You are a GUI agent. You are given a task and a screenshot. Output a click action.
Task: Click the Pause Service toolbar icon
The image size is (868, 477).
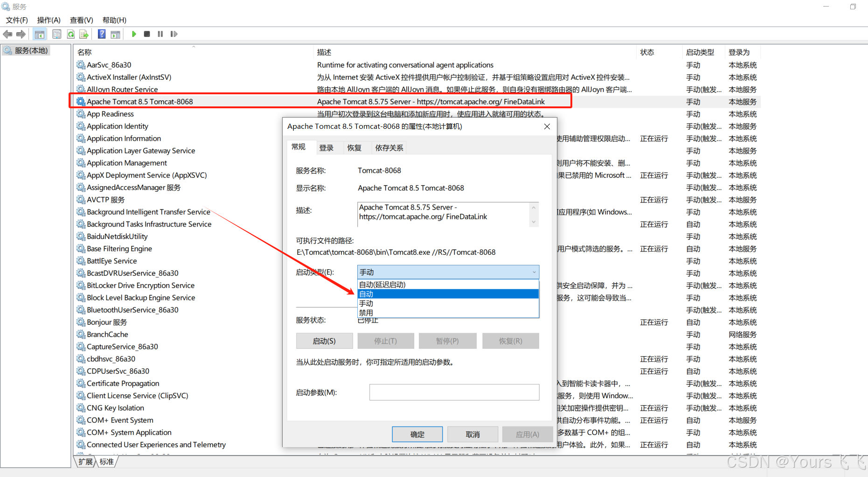(x=160, y=34)
